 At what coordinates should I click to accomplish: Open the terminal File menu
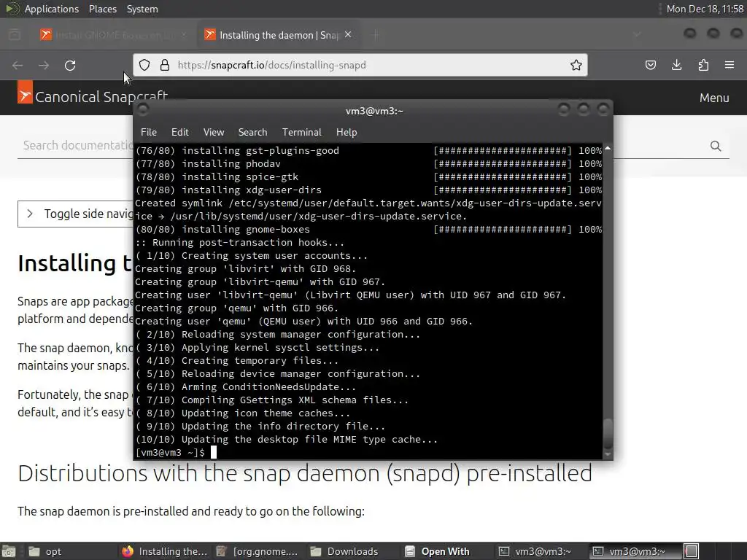(x=149, y=133)
